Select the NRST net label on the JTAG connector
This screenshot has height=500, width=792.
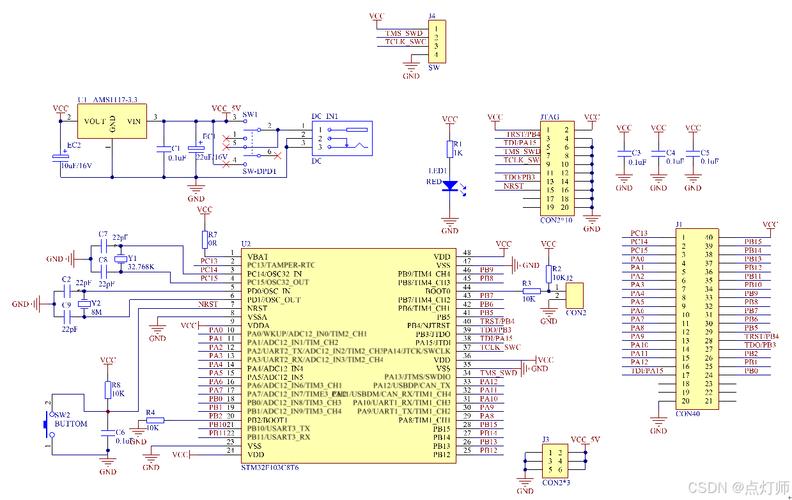[514, 186]
